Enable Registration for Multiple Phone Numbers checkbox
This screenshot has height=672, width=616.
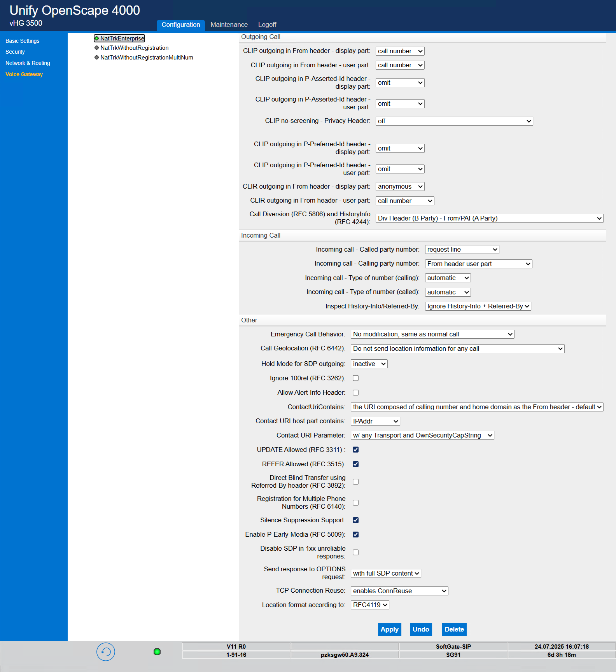[x=355, y=502]
